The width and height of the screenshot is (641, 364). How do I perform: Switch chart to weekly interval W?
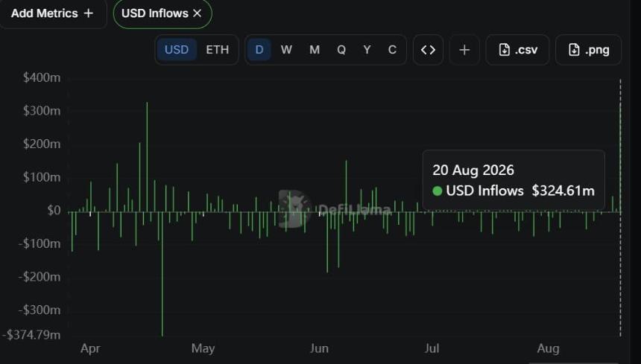point(286,50)
